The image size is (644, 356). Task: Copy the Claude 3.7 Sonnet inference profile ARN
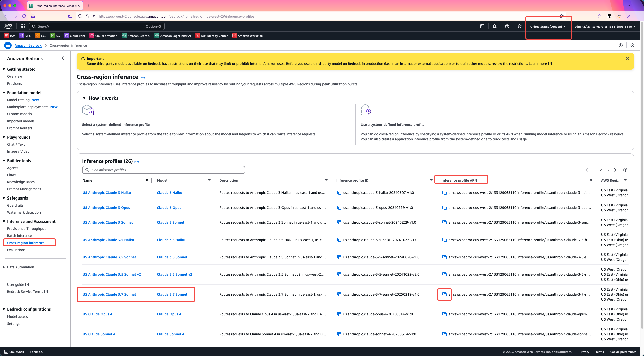coord(445,294)
